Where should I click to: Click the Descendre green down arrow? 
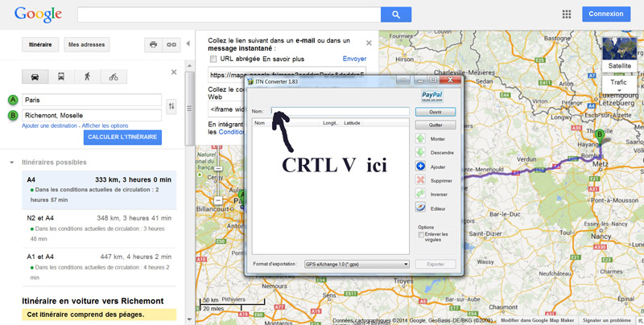coord(420,152)
